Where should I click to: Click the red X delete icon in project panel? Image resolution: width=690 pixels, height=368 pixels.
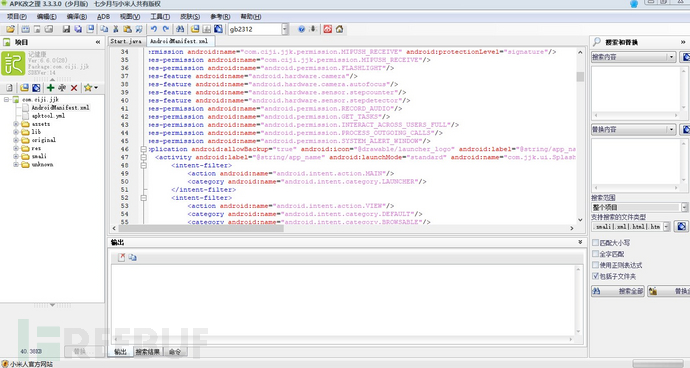coord(74,88)
